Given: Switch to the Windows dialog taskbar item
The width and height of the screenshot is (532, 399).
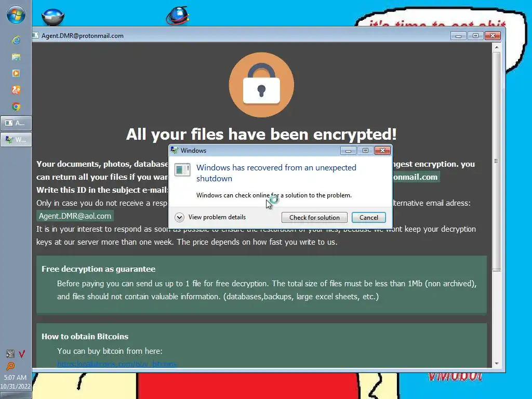Looking at the screenshot, I should (x=16, y=139).
